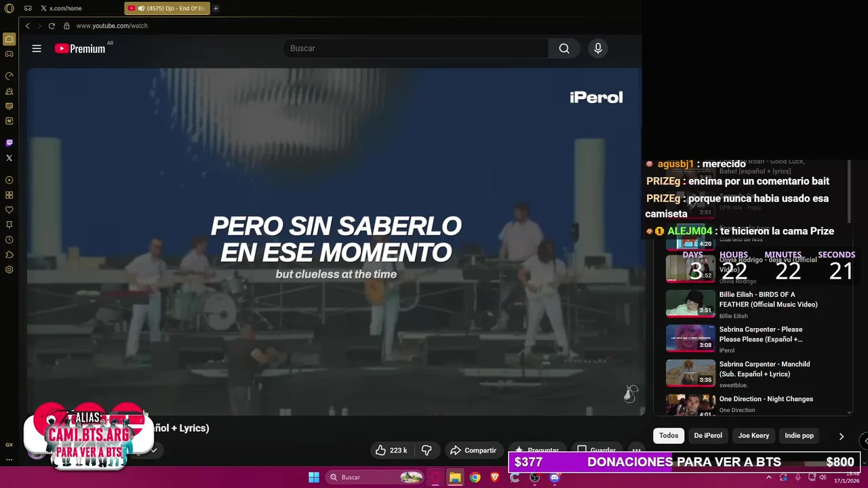Click the YouTube search magnifier button

564,48
